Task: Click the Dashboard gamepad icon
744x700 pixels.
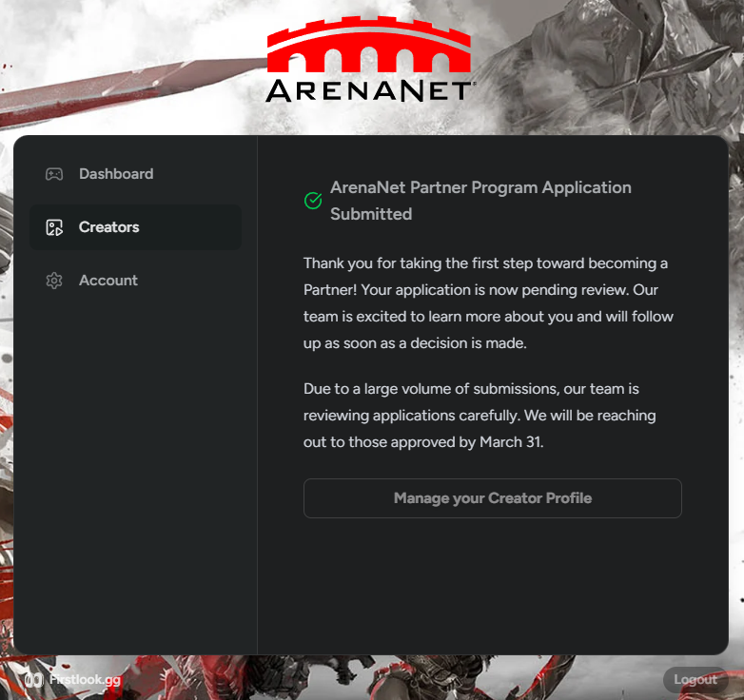Action: (54, 174)
